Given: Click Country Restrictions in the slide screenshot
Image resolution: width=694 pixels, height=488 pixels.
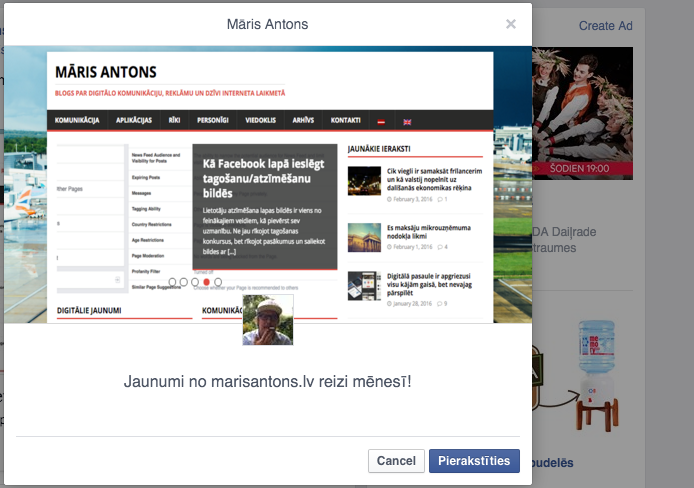Looking at the screenshot, I should pos(151,224).
